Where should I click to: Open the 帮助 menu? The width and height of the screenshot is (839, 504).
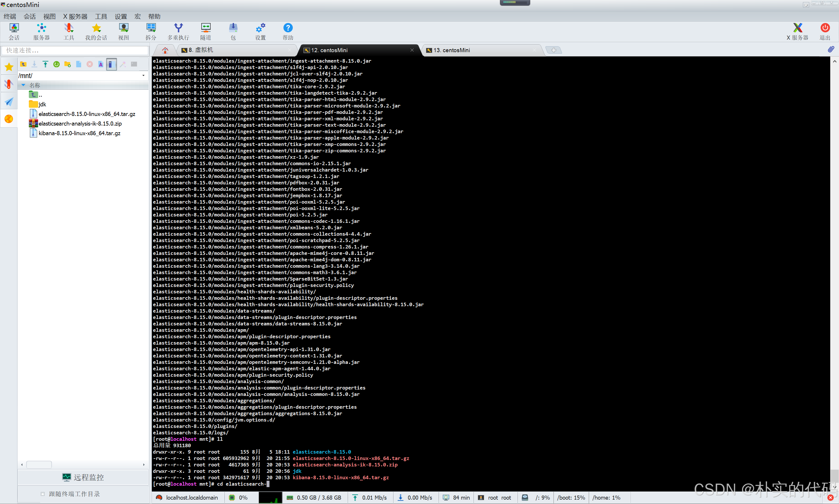coord(154,16)
